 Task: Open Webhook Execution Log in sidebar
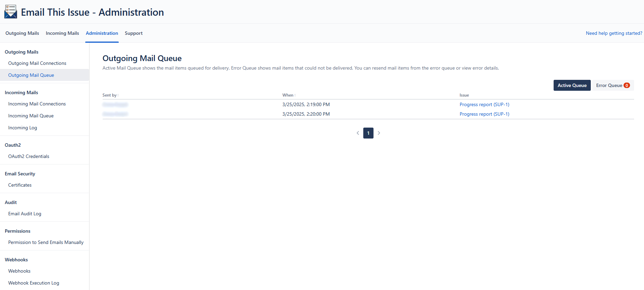[33, 283]
